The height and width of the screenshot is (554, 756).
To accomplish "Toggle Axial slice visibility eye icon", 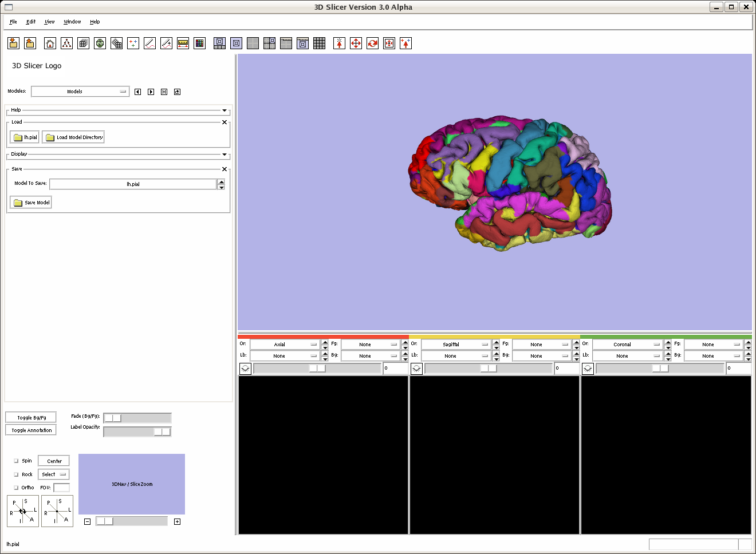I will click(245, 369).
